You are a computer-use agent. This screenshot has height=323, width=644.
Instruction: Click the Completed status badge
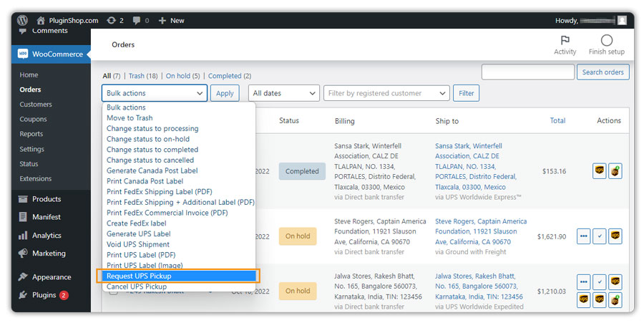pos(302,171)
